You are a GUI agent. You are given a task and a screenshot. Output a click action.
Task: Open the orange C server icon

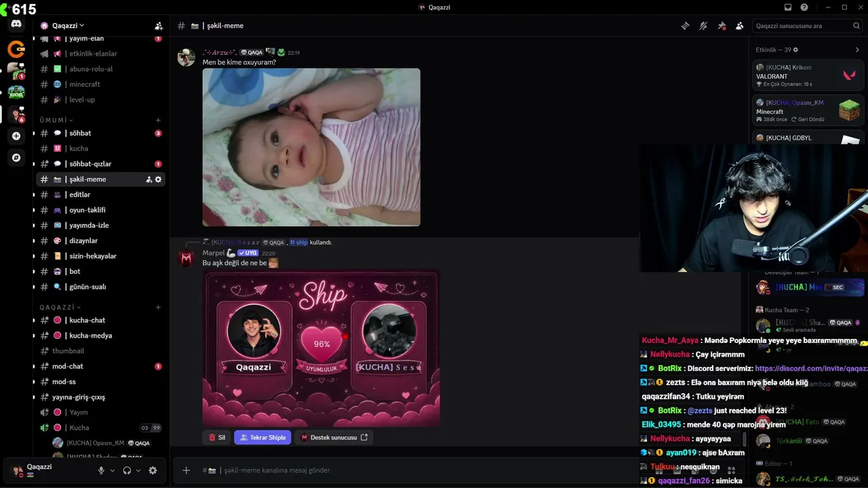click(x=16, y=49)
